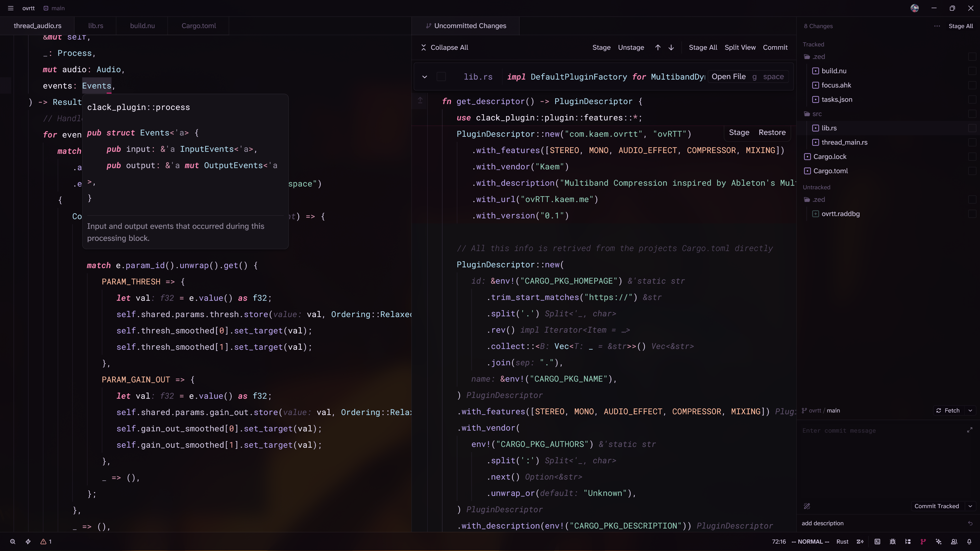980x551 pixels.
Task: Open the terminal panel from status bar
Action: [877, 542]
